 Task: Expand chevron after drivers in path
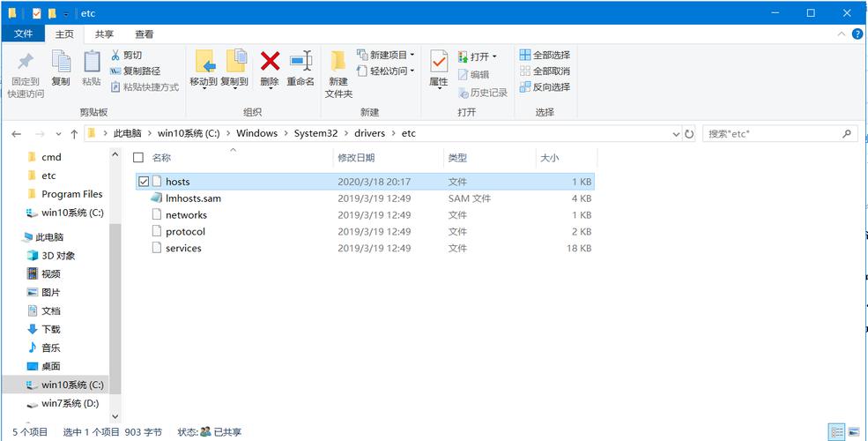(394, 133)
